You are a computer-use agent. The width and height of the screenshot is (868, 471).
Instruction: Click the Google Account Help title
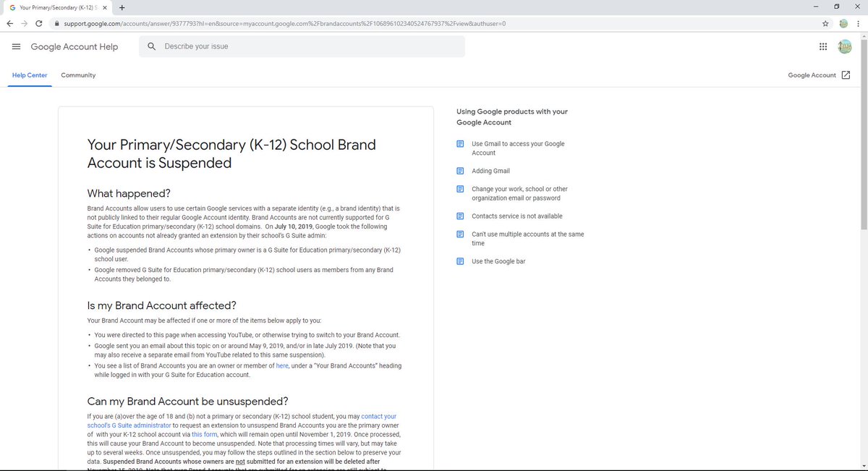[x=75, y=46]
